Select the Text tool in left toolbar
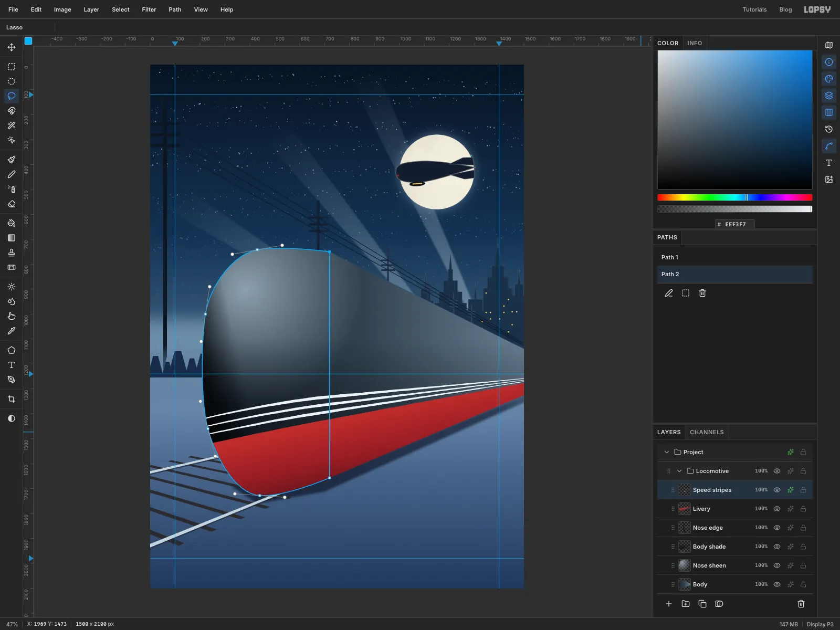This screenshot has width=840, height=630. pos(12,365)
